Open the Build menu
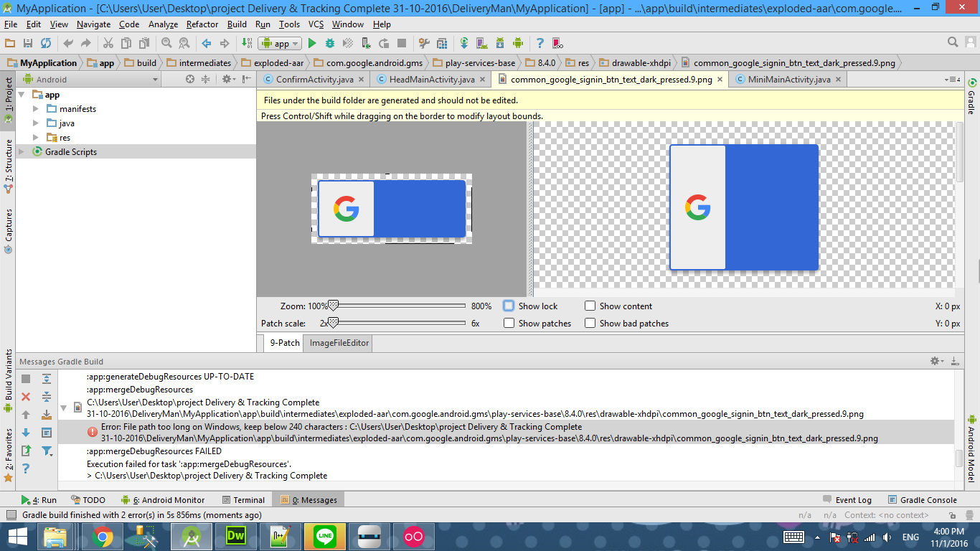The width and height of the screenshot is (980, 551). tap(237, 24)
